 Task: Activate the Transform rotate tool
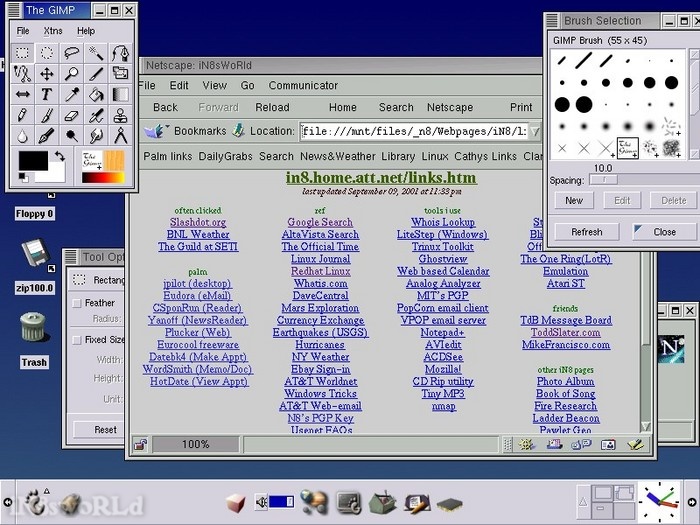[x=121, y=74]
